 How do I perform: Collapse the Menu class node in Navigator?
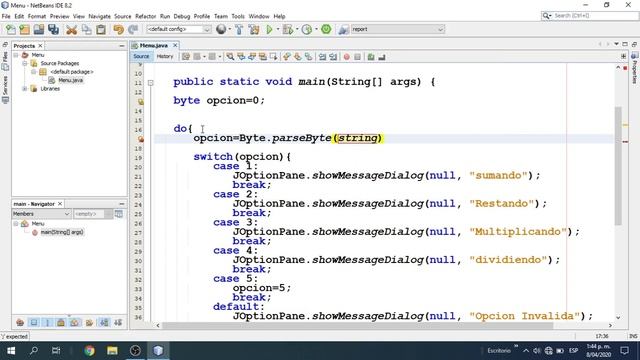tap(16, 224)
